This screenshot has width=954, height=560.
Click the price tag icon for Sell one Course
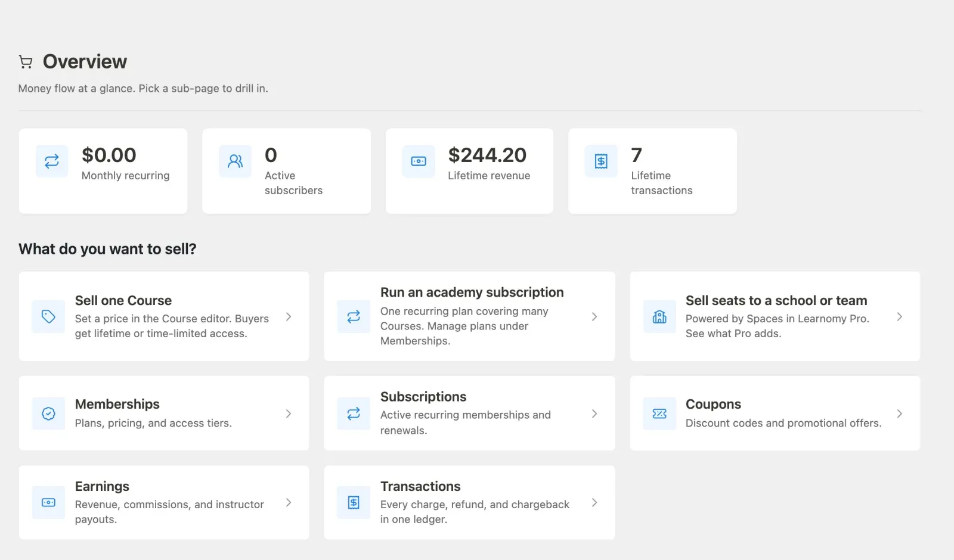point(48,316)
